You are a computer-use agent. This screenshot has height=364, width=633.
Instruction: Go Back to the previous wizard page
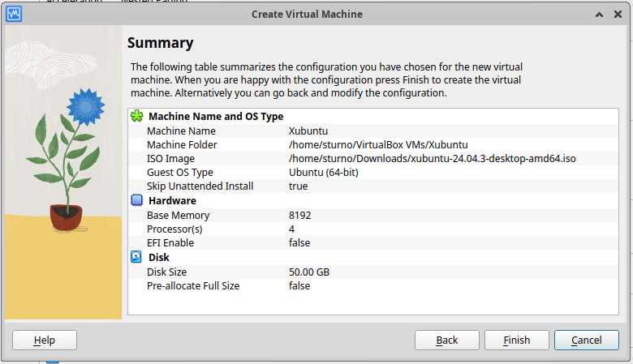[446, 340]
